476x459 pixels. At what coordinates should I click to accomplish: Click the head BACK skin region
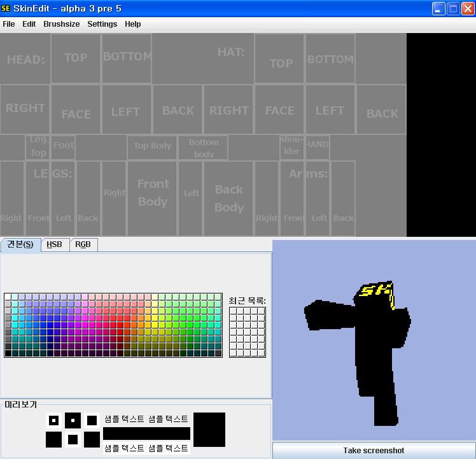(178, 109)
